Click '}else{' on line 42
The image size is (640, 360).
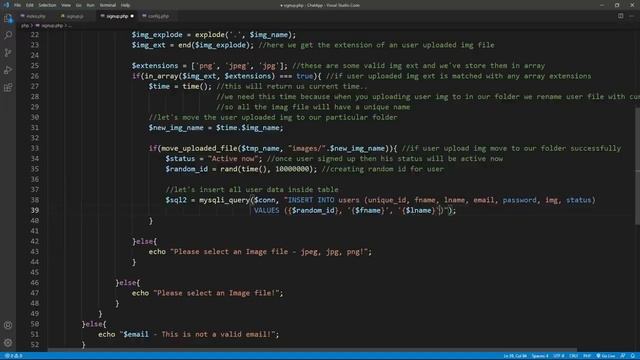coord(144,242)
